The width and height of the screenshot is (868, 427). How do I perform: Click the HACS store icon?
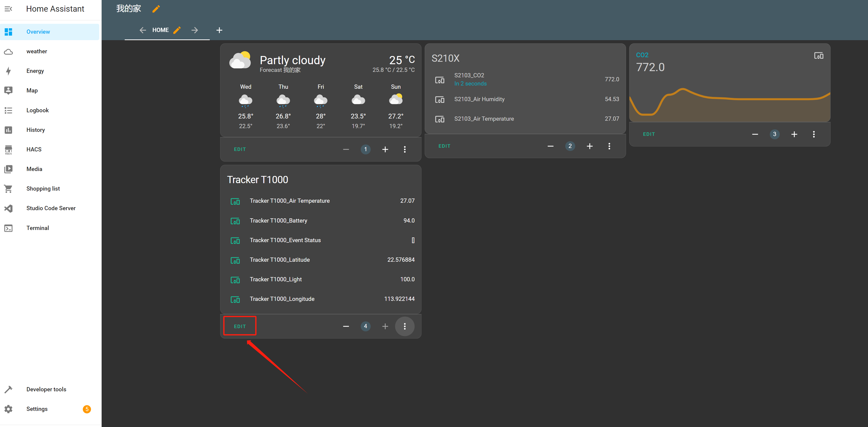(x=8, y=149)
